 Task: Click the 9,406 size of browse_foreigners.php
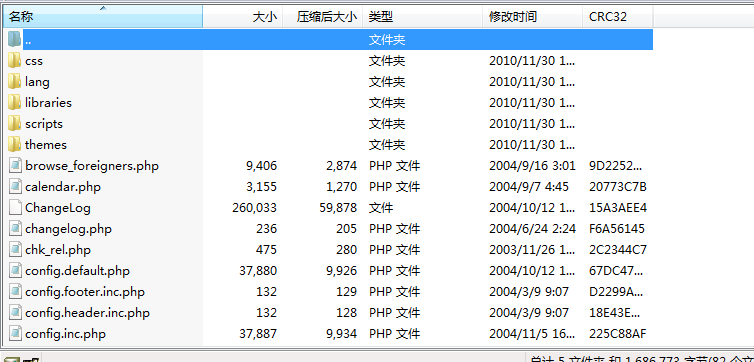[x=262, y=166]
